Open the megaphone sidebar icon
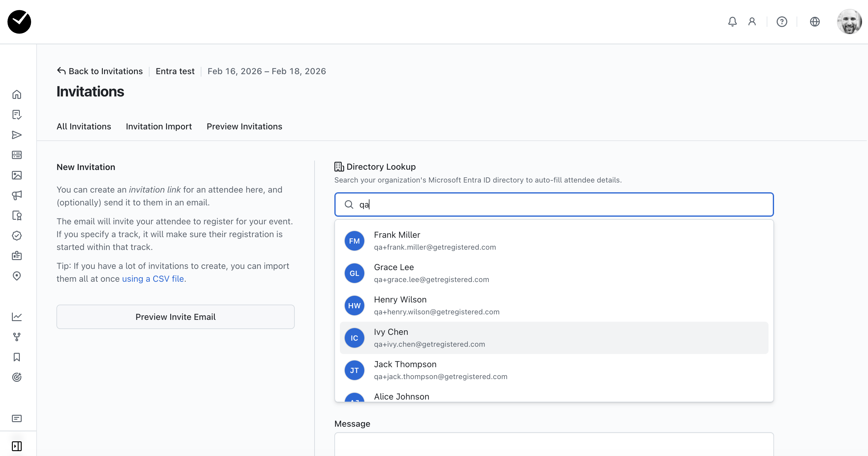 tap(17, 195)
